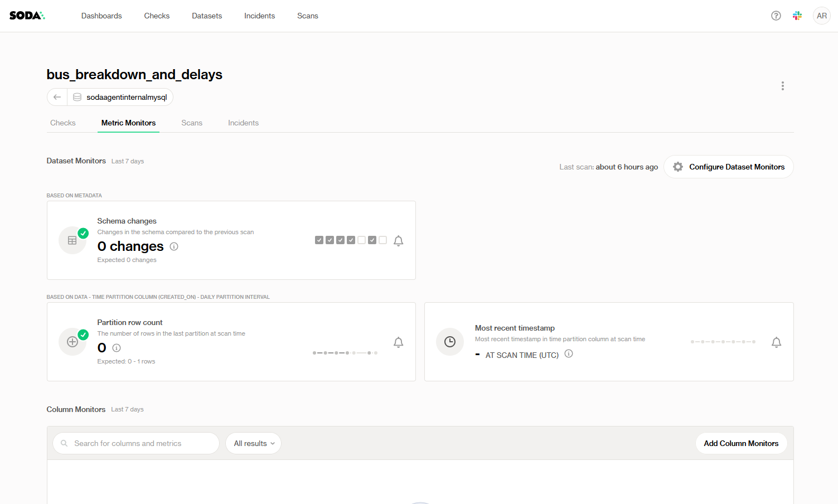Viewport: 838px width, 504px height.
Task: Click the last schema scan result checkbox
Action: 382,240
